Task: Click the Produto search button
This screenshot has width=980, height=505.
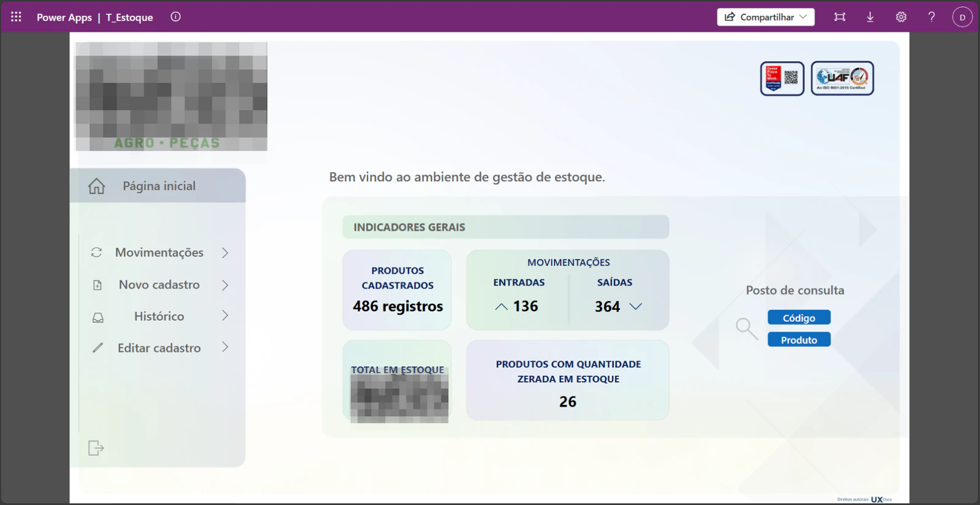Action: point(799,340)
